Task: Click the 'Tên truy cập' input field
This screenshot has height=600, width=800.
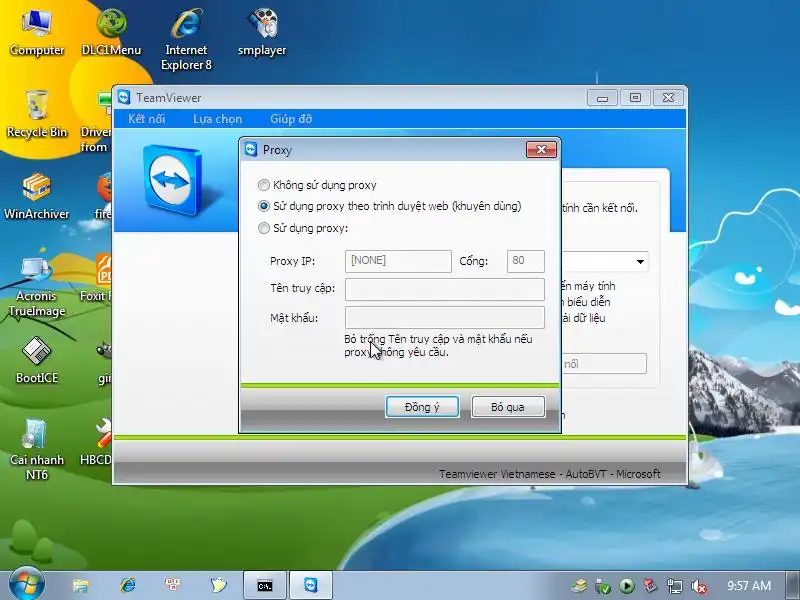Action: click(x=444, y=289)
